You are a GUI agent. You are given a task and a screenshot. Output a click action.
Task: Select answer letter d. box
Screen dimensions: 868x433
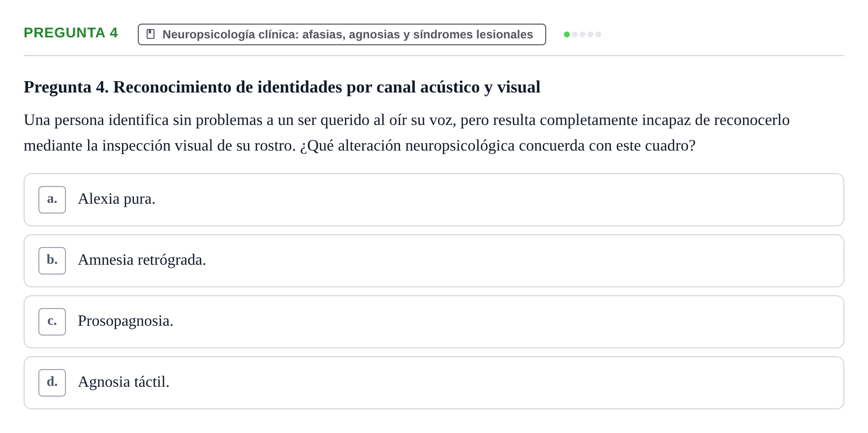coord(52,383)
